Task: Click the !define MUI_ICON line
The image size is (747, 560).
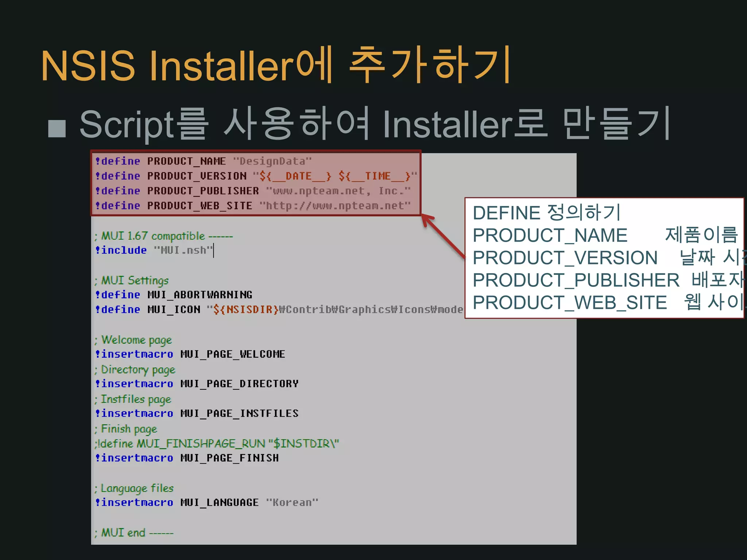Action: 279,310
